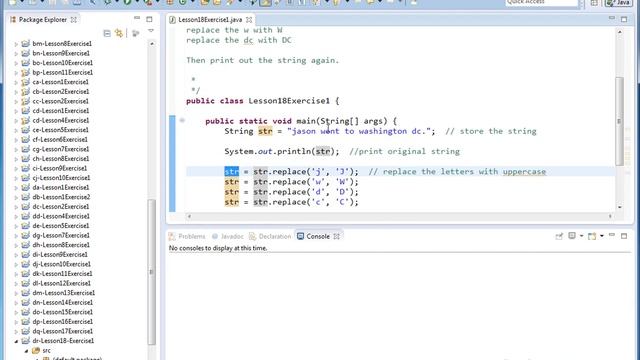This screenshot has height=360, width=640.
Task: Close the Package Explorer view tab
Action: [73, 20]
